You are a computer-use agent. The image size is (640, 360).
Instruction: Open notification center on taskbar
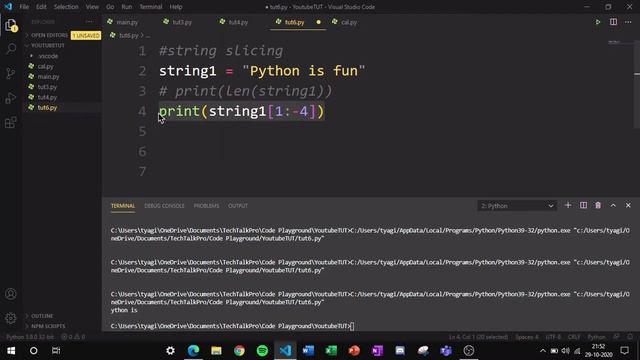(624, 351)
